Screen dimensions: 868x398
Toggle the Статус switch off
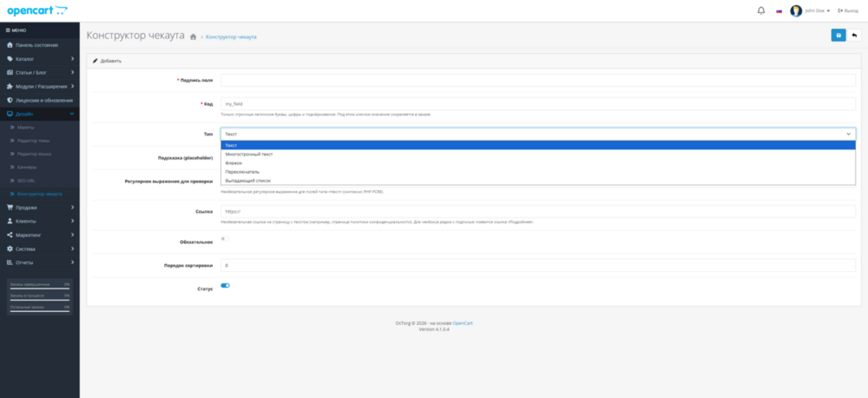pos(225,286)
